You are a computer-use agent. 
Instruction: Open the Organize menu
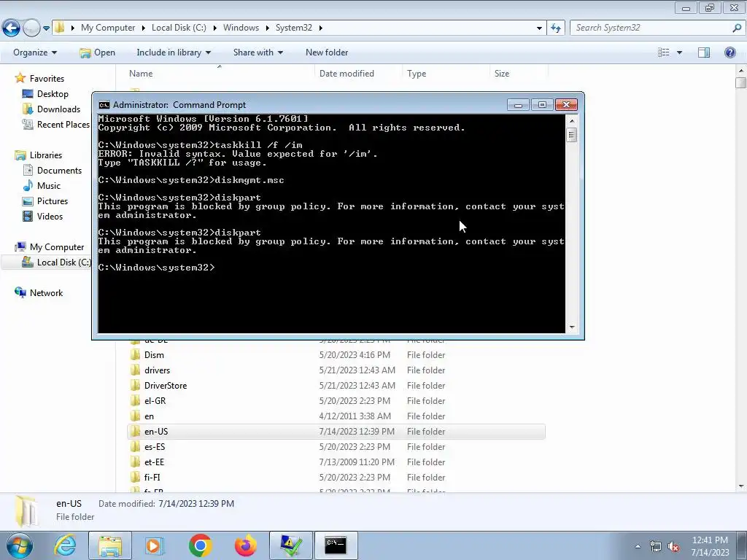coord(35,52)
